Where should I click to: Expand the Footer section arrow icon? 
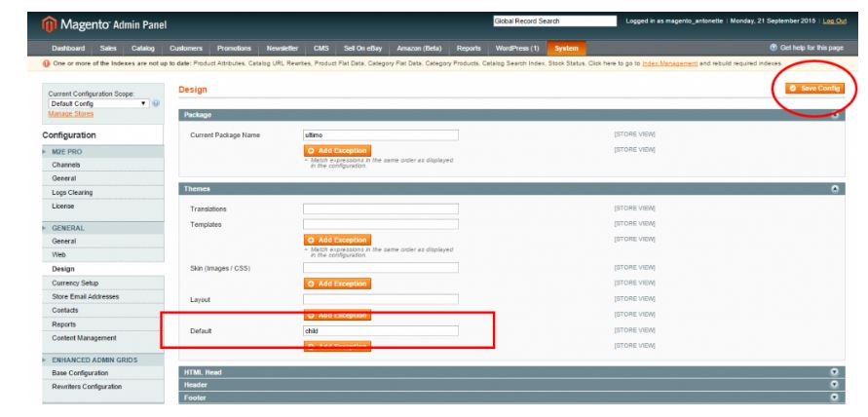point(835,398)
